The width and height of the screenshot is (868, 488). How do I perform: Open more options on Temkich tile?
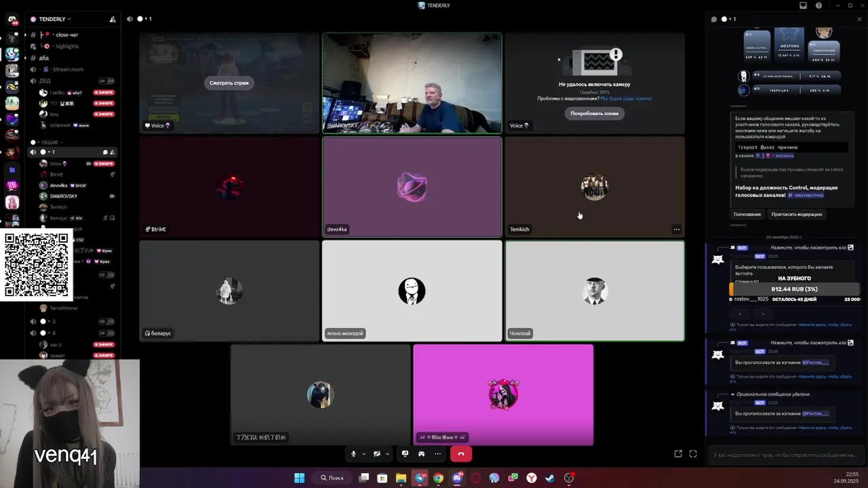click(676, 229)
